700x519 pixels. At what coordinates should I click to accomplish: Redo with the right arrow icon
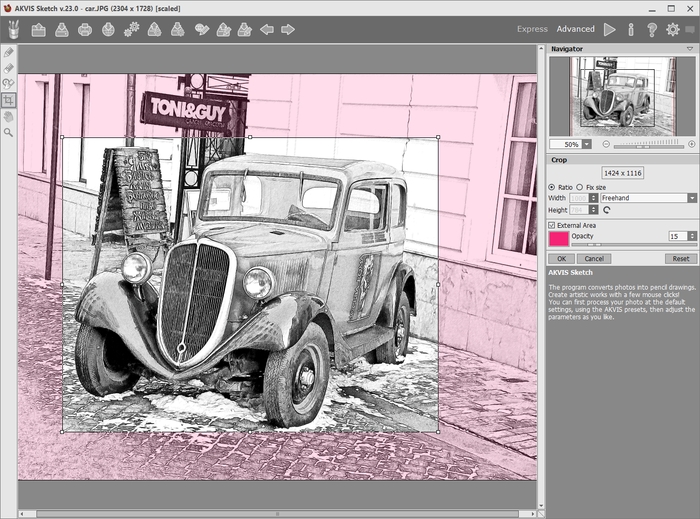click(x=288, y=30)
